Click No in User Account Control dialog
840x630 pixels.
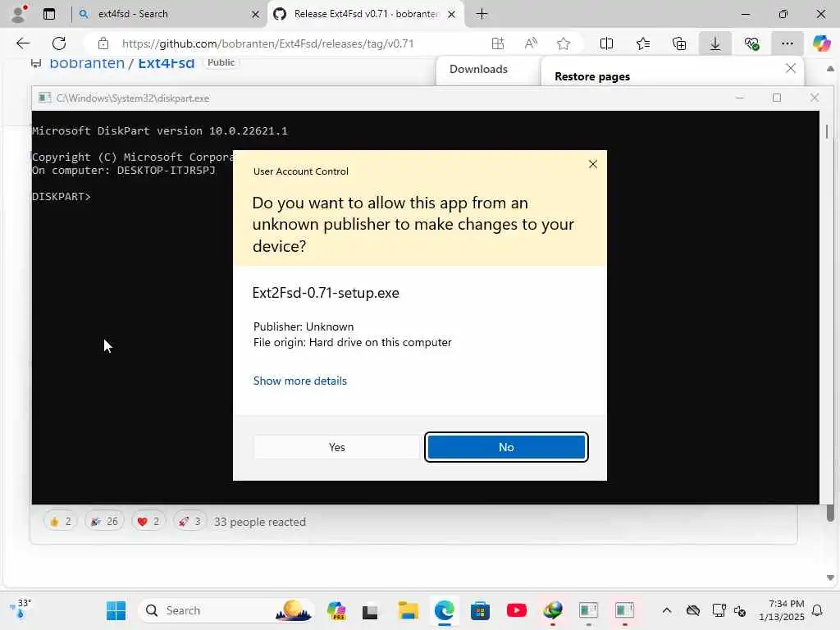[506, 447]
